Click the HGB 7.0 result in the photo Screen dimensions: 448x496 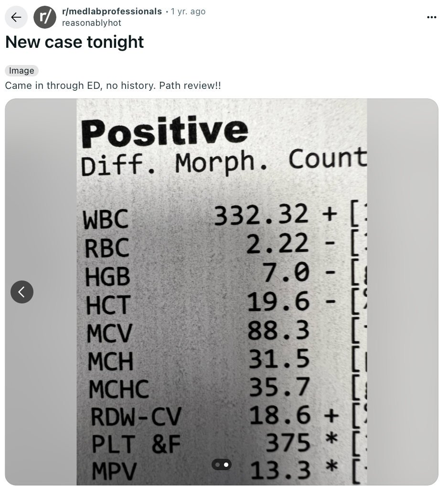click(x=286, y=272)
